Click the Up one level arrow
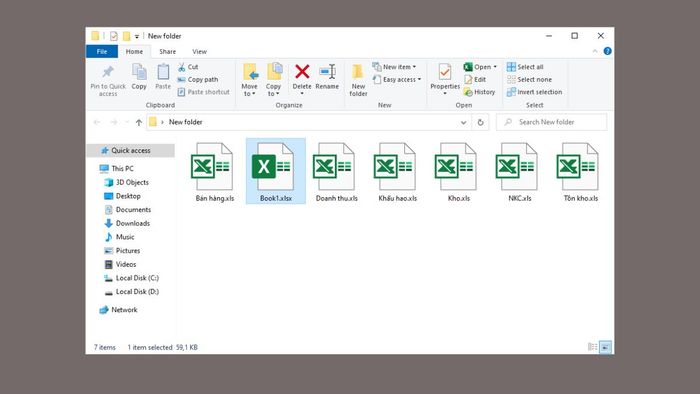 [139, 122]
